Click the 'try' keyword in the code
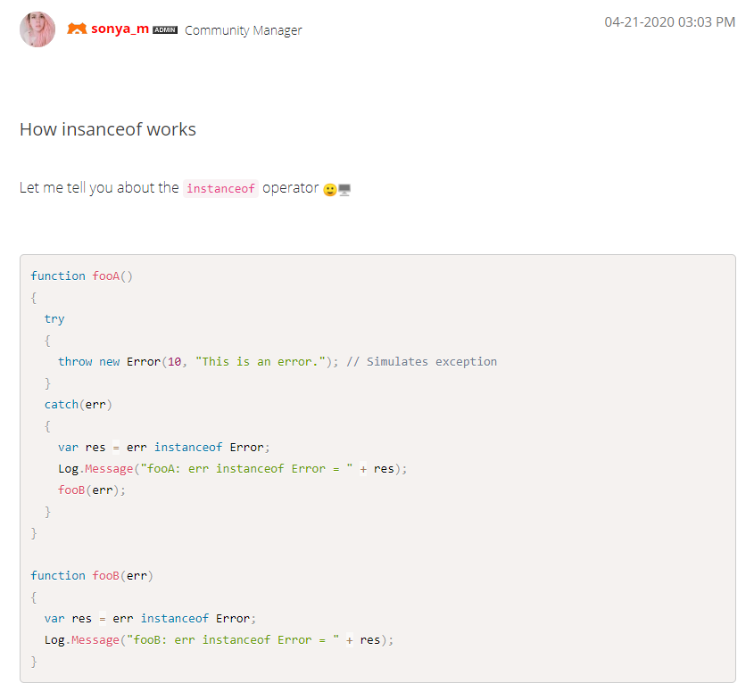This screenshot has width=754, height=700. [x=54, y=318]
